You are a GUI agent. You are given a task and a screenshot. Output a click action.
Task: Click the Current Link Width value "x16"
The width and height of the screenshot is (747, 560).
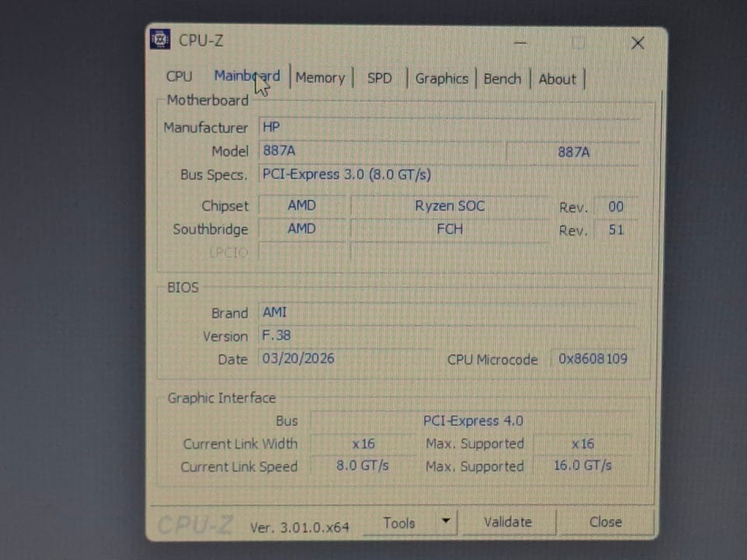point(363,444)
